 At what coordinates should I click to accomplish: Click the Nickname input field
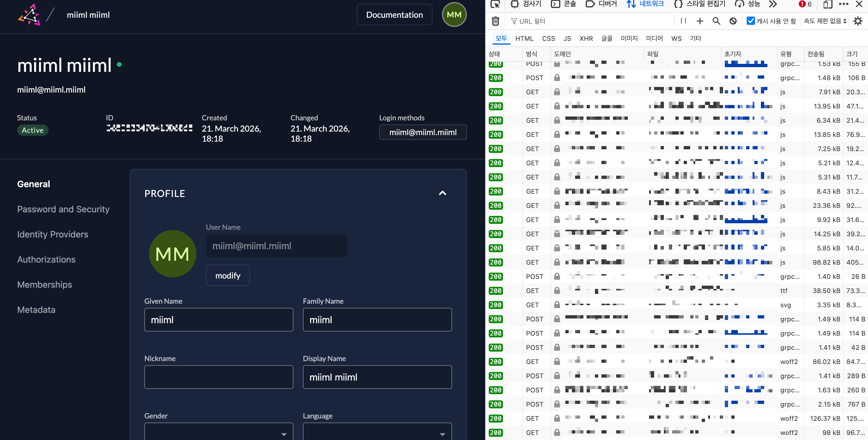(x=219, y=377)
